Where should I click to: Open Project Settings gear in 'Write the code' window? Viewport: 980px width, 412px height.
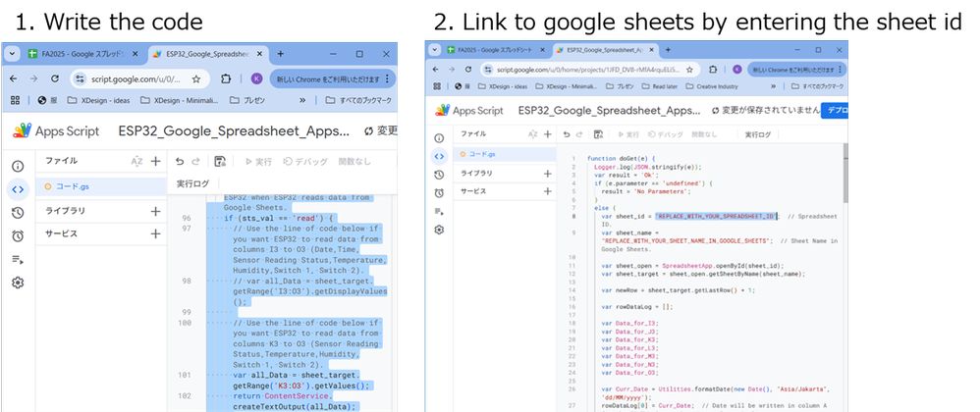(x=18, y=283)
